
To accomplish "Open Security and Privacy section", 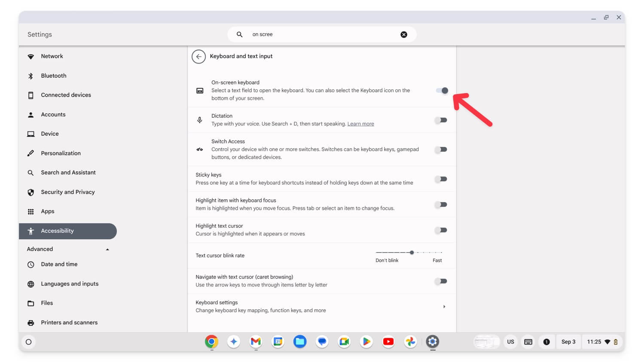I will click(x=68, y=192).
